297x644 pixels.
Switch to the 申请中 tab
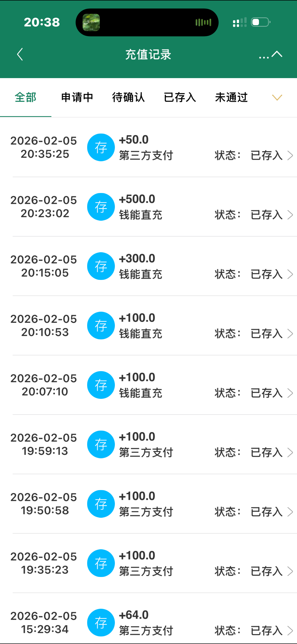coord(77,98)
